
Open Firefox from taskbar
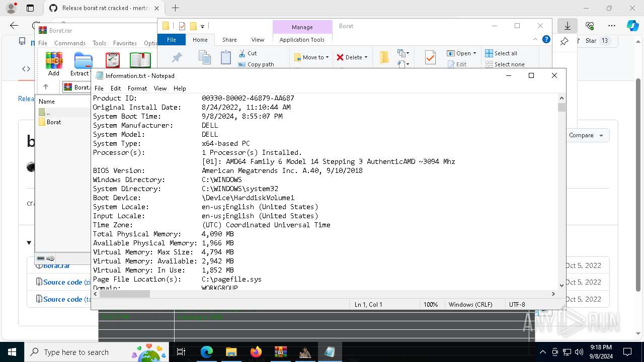[x=256, y=352]
